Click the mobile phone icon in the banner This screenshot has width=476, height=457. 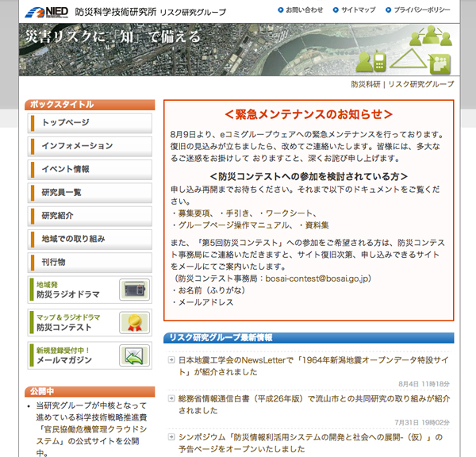[x=378, y=61]
